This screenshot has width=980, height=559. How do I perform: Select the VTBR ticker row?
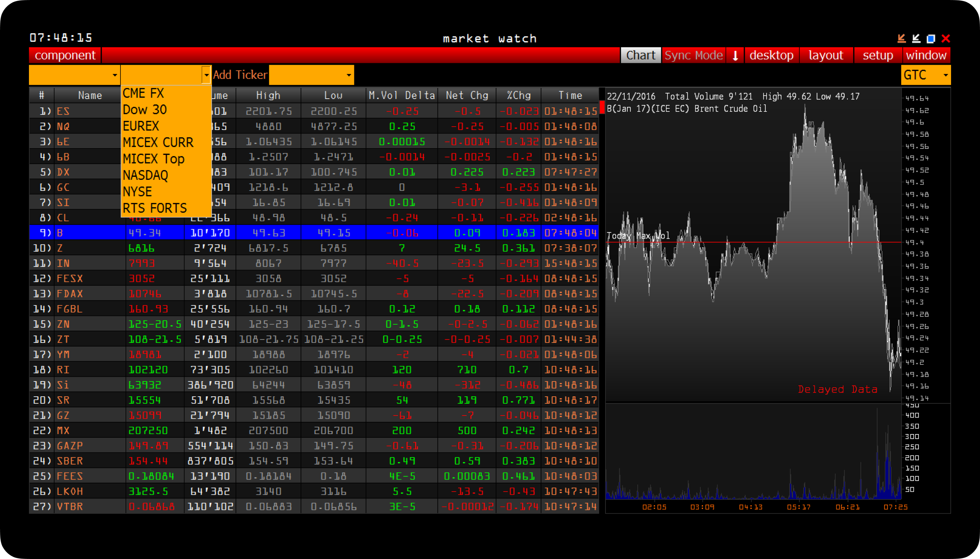click(314, 506)
